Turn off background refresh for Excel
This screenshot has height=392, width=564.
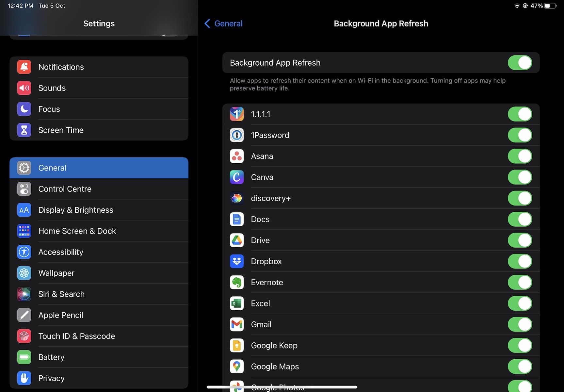[520, 303]
